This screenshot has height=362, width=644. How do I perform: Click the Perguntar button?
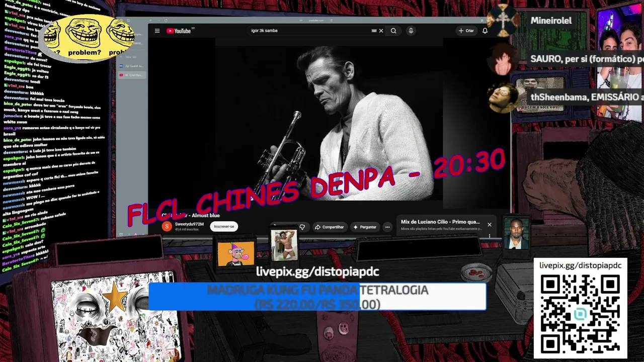365,227
